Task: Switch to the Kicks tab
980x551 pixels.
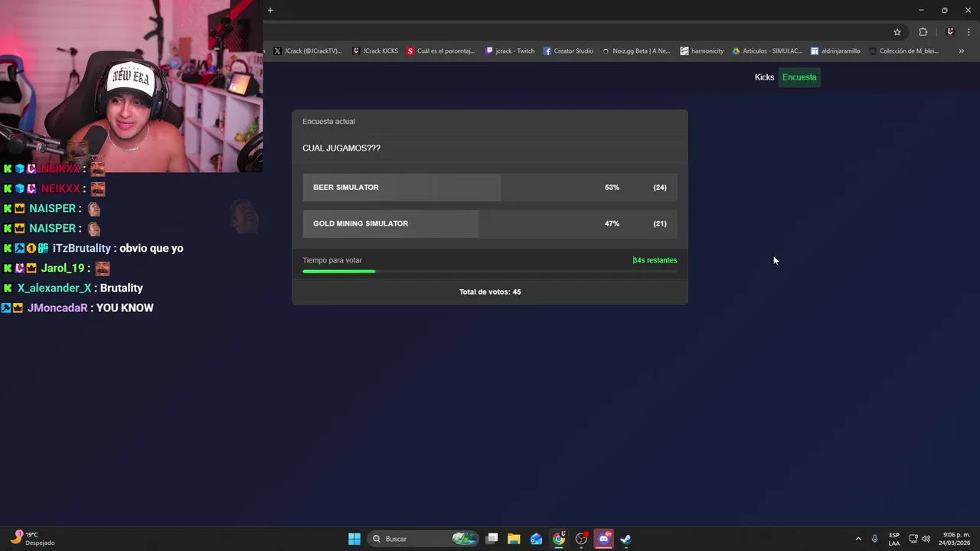Action: 764,77
